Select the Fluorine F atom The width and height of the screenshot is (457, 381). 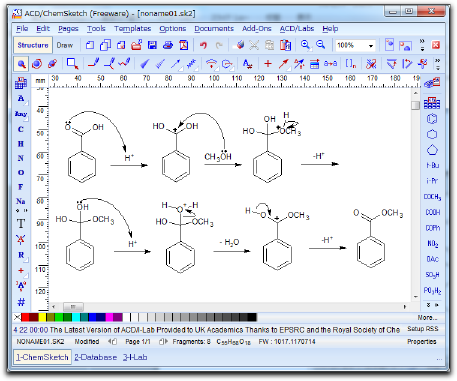[21, 187]
